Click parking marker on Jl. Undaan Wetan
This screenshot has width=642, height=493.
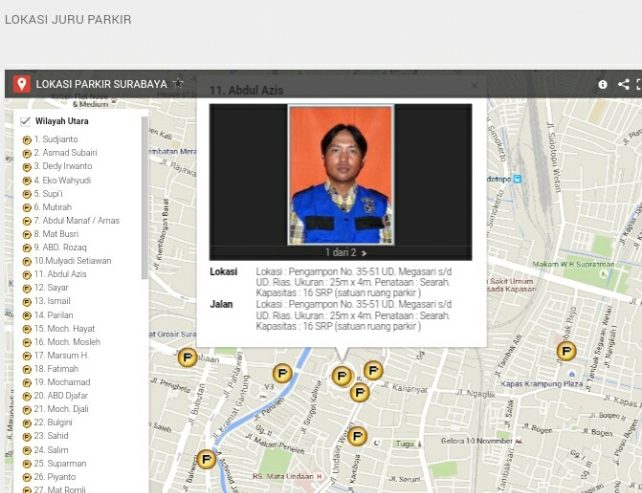[357, 436]
